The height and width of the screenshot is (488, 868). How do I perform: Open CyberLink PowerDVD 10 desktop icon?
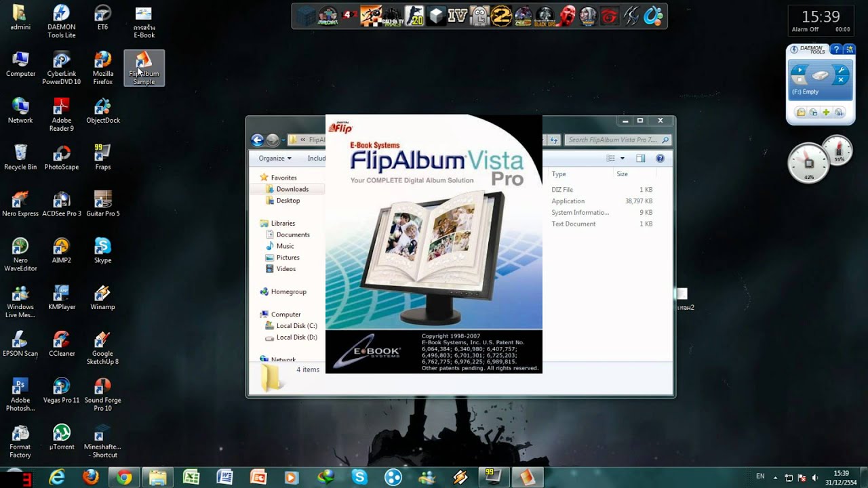pyautogui.click(x=62, y=68)
